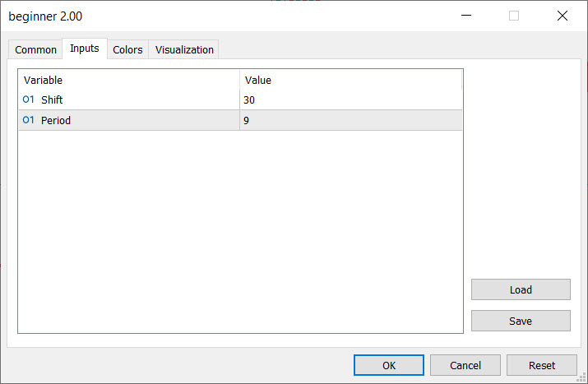Select the Shift value field showing 30
Viewport: 588px width, 384px height.
click(x=350, y=99)
